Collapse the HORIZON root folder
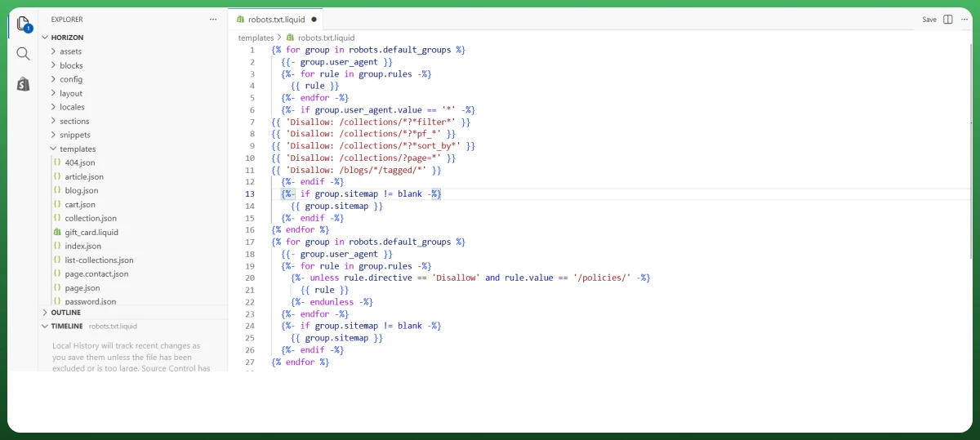The height and width of the screenshot is (440, 980). (x=67, y=38)
